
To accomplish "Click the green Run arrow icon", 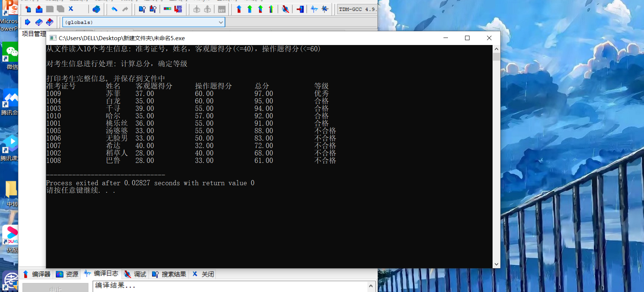I will point(250,9).
